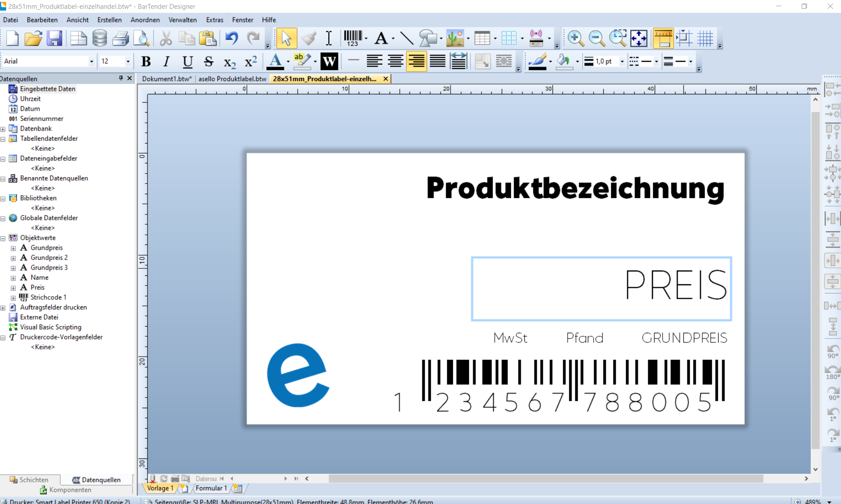Click the font color A swatch

[275, 61]
